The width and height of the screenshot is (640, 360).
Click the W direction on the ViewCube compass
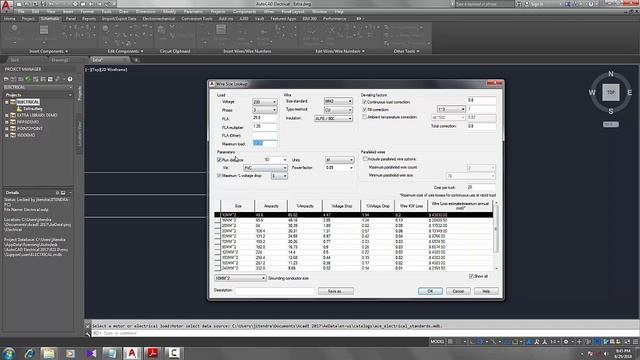tap(592, 93)
